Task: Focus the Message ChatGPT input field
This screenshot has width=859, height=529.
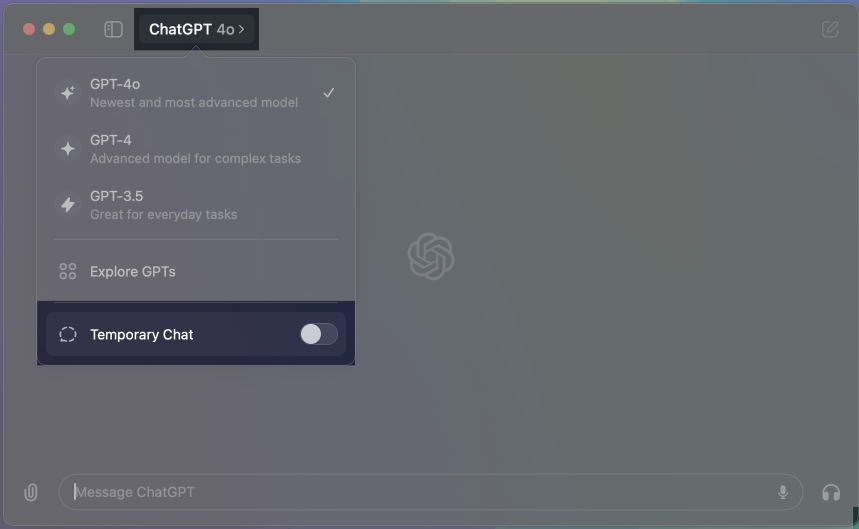Action: [431, 492]
